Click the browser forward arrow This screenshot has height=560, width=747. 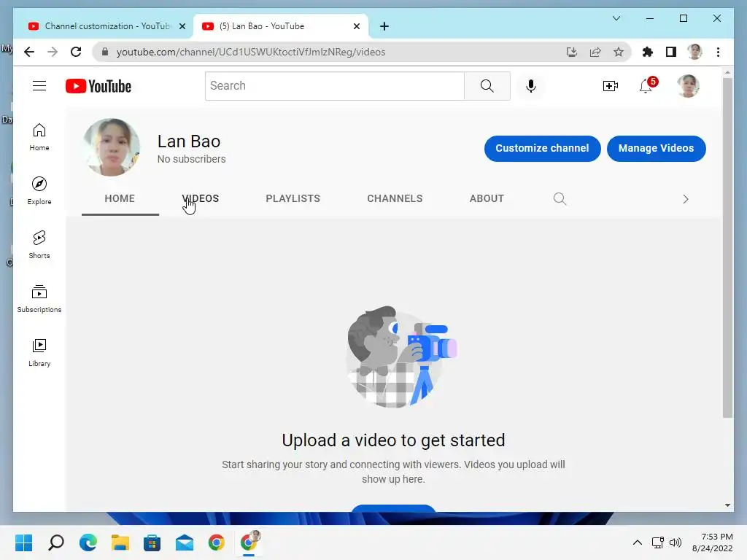[x=53, y=52]
